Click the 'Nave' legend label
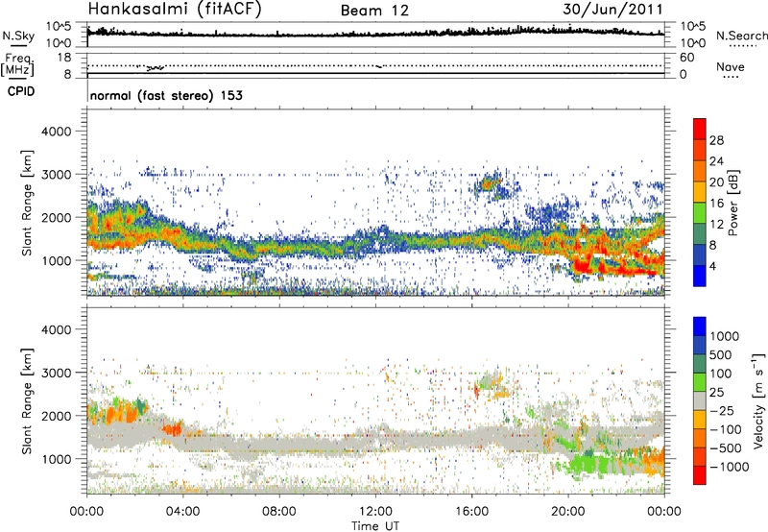 coord(731,67)
